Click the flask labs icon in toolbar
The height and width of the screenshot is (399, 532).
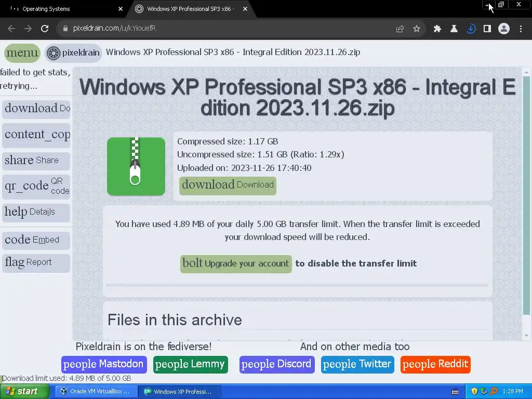(x=454, y=29)
